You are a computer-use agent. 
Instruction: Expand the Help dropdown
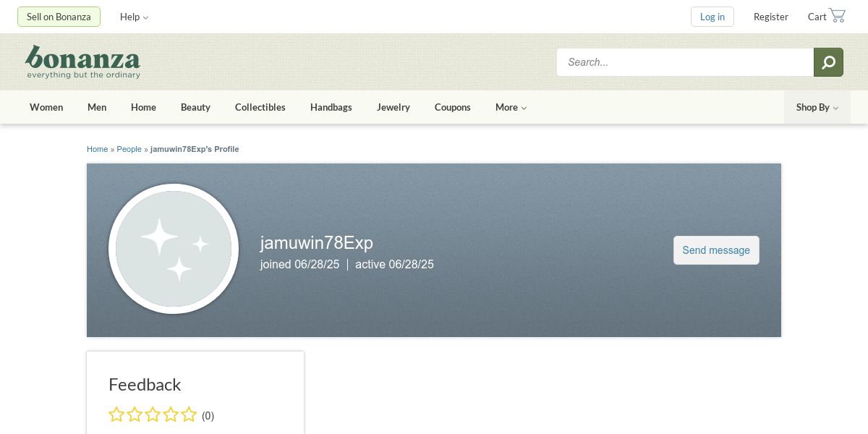134,17
